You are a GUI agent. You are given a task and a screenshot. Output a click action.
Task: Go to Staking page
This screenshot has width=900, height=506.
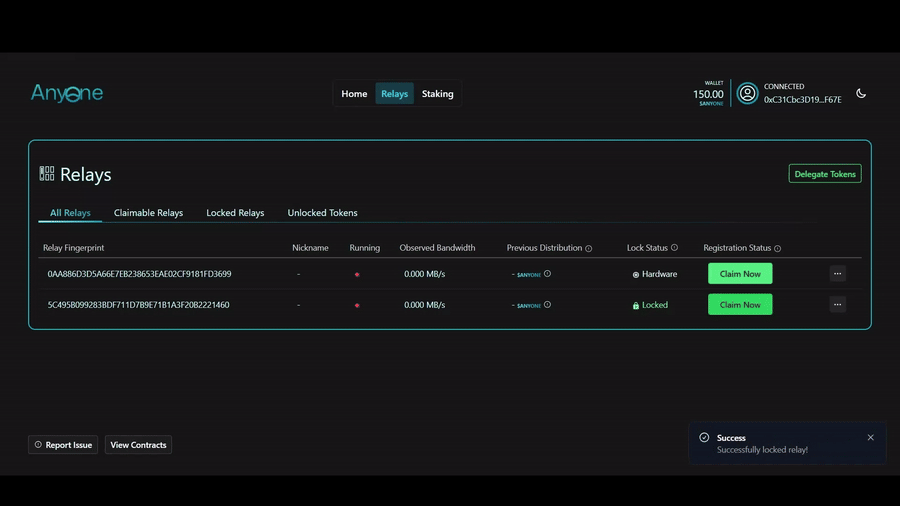pos(437,94)
